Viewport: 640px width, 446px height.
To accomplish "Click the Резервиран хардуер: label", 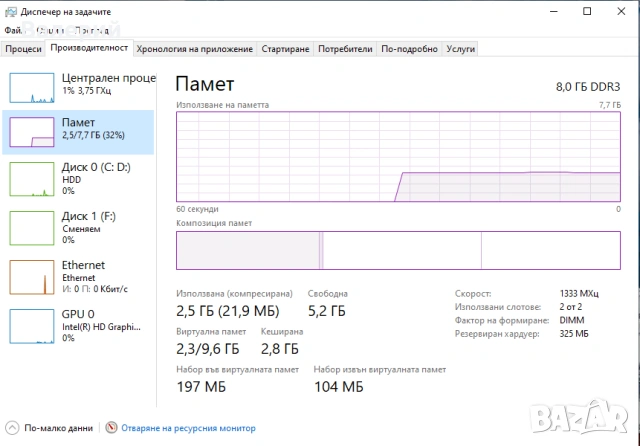I will [x=497, y=334].
